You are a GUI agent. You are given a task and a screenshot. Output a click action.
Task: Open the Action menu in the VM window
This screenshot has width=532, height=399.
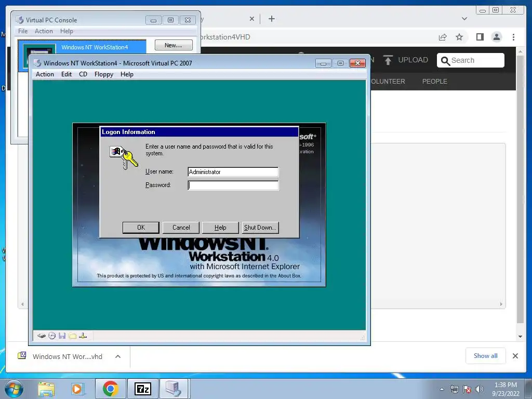[45, 74]
